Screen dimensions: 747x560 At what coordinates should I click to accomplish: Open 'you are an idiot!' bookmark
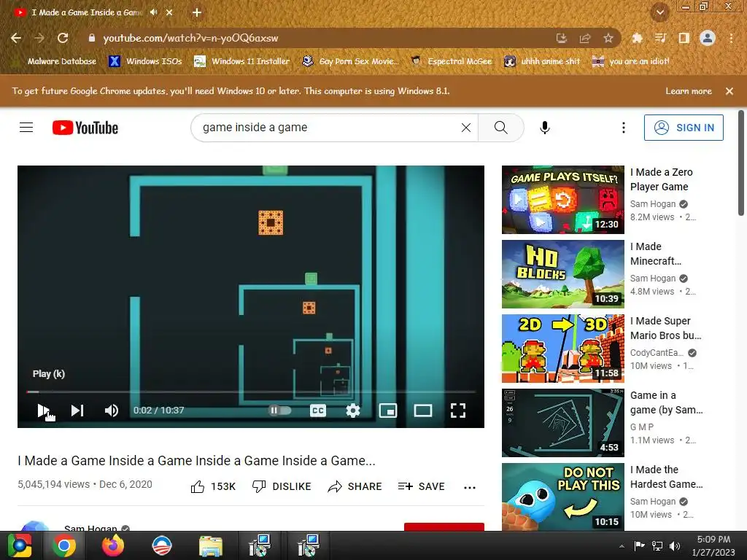pos(630,61)
